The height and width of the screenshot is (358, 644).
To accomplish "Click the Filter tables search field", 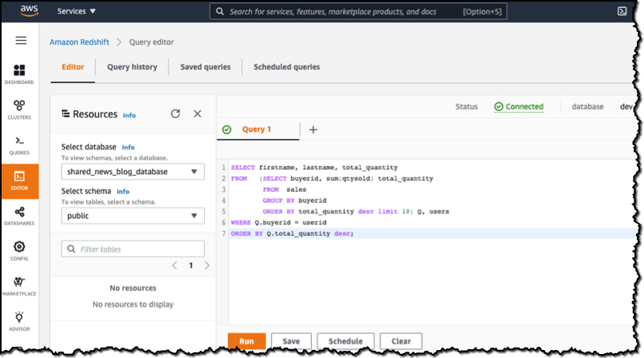I will tap(133, 249).
